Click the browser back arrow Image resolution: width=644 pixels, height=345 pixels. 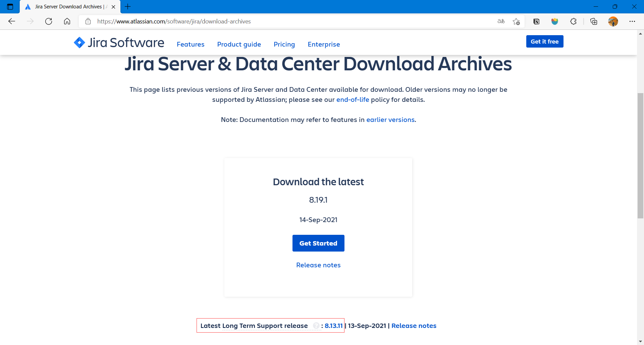pos(12,21)
